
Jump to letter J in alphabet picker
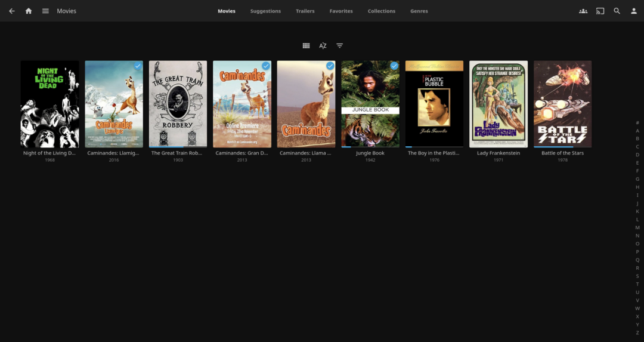point(637,203)
